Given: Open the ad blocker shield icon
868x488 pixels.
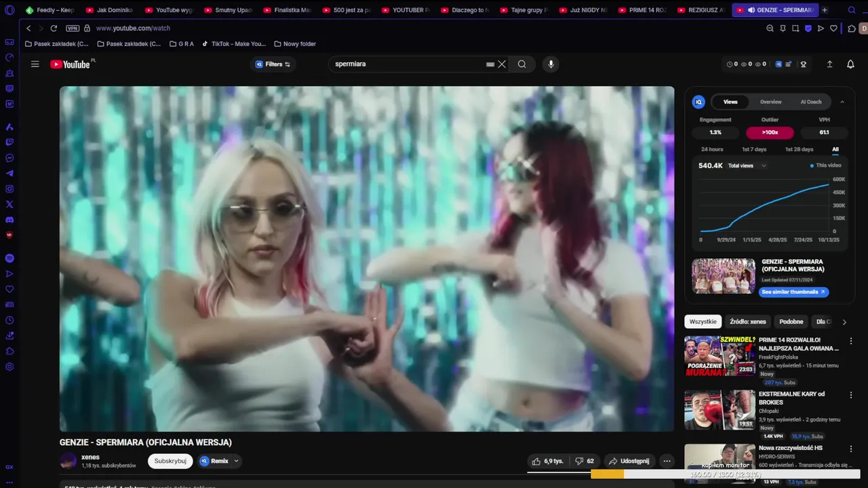Looking at the screenshot, I should (808, 28).
